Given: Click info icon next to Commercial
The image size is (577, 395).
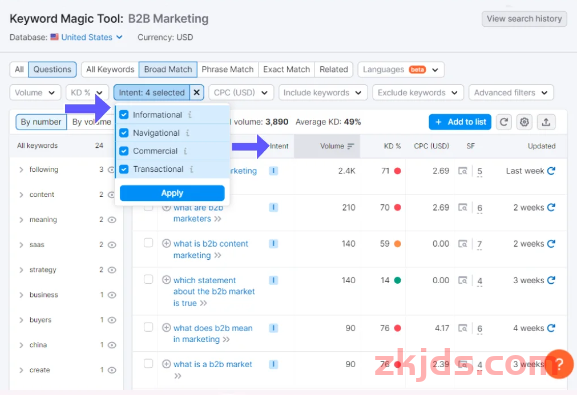Looking at the screenshot, I should click(185, 151).
